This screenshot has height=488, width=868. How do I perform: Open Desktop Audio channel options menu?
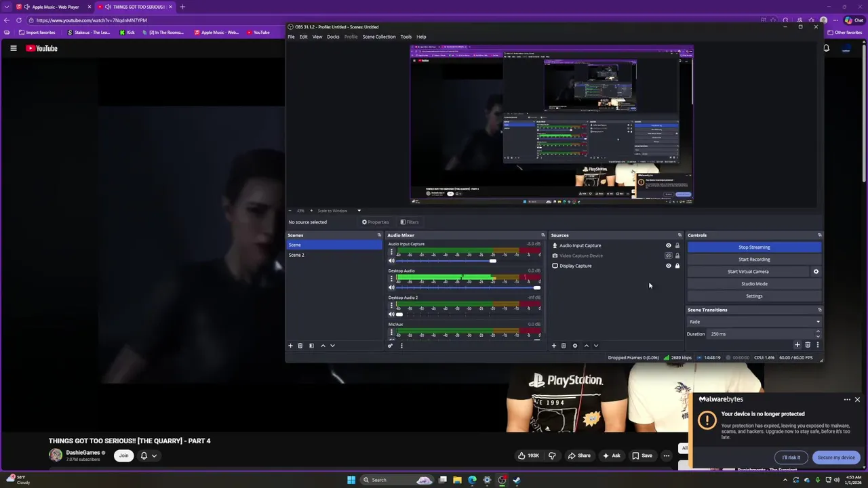[391, 279]
